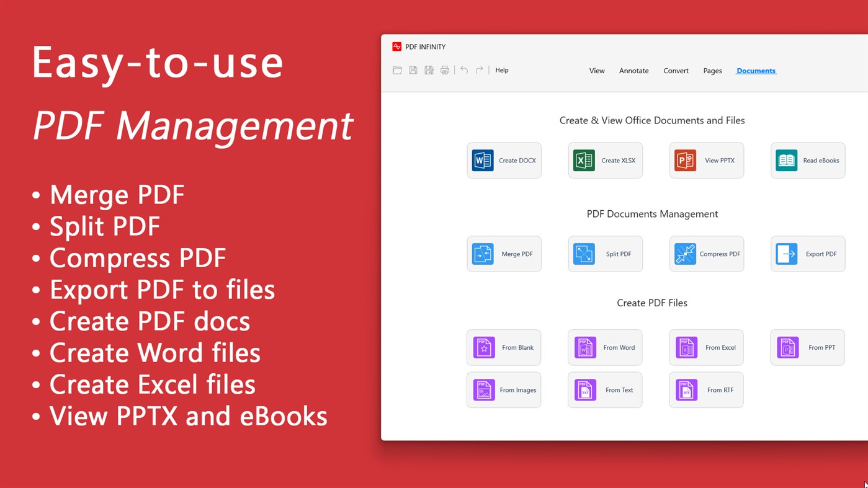Open a PDF using the folder icon
The width and height of the screenshot is (868, 488).
coord(397,70)
